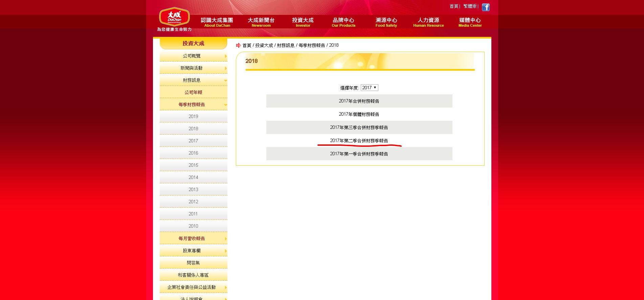Open 2017年合併財務報告 link
Viewport: 644px width, 300px height.
(359, 101)
